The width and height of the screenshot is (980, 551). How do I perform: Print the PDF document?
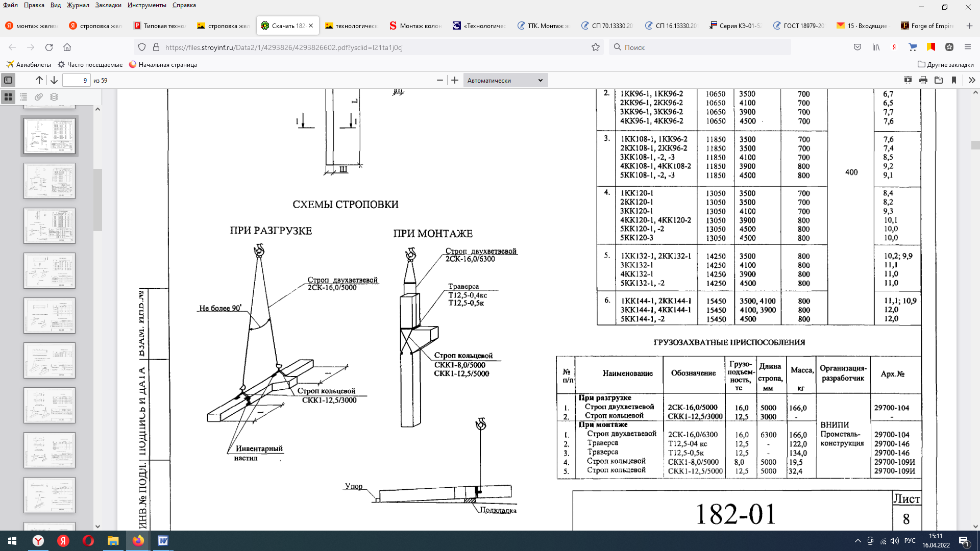coord(923,80)
